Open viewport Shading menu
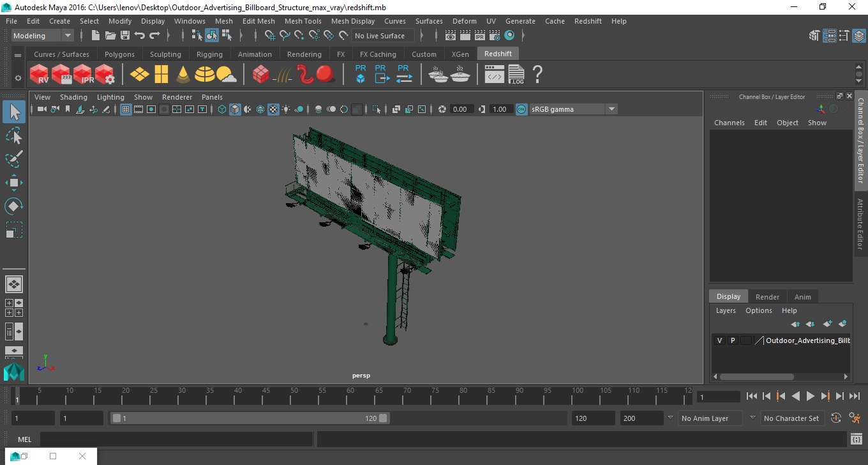This screenshot has width=868, height=465. [73, 97]
